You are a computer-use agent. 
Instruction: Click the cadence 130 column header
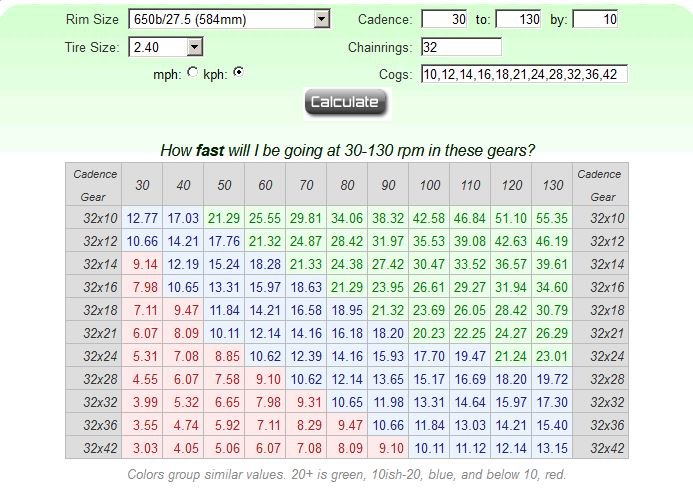tap(552, 185)
